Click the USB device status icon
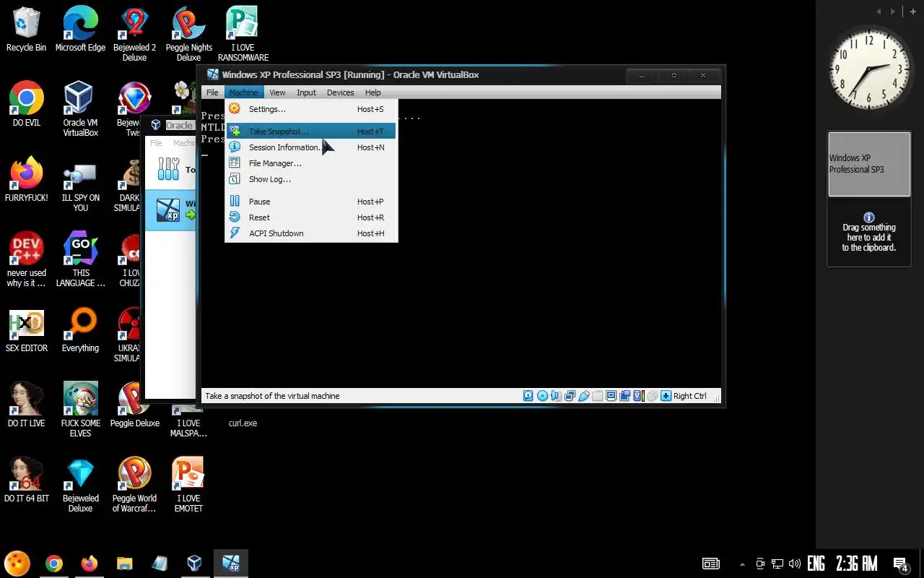 (583, 396)
